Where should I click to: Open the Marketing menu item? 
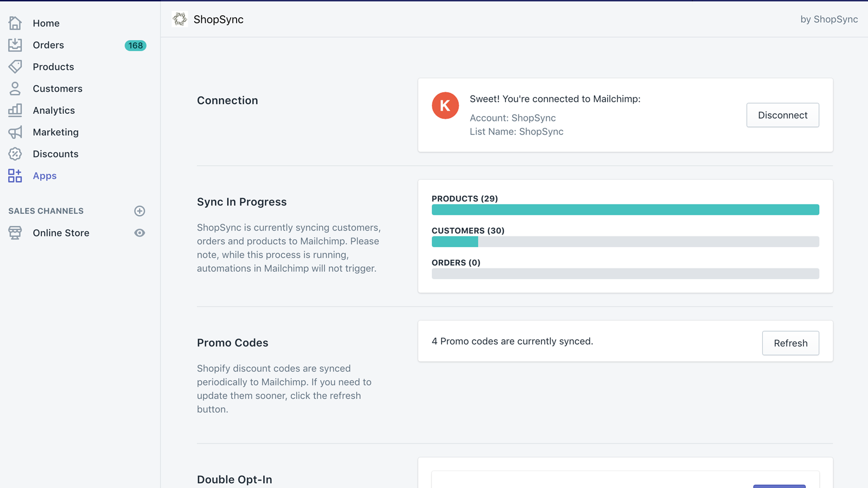pos(55,132)
